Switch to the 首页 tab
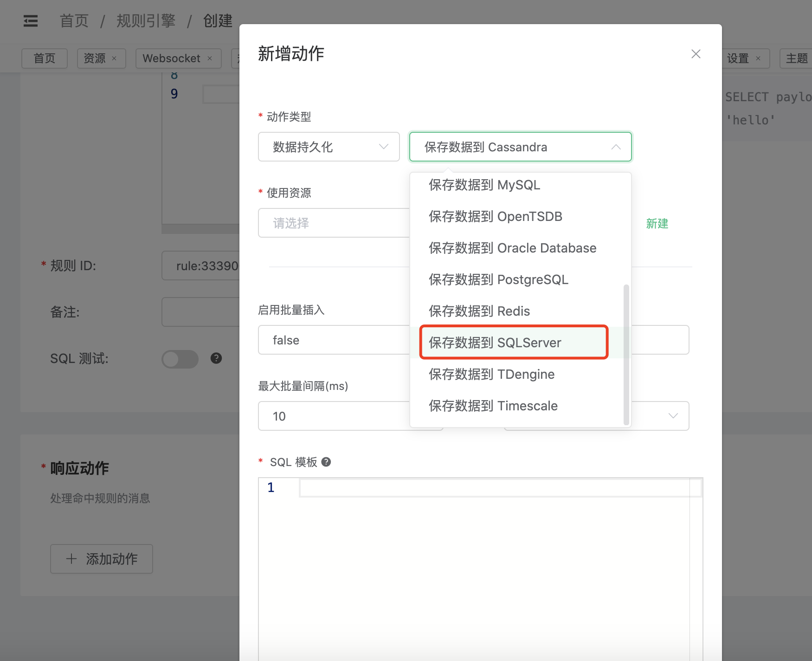Image resolution: width=812 pixels, height=661 pixels. 44,58
